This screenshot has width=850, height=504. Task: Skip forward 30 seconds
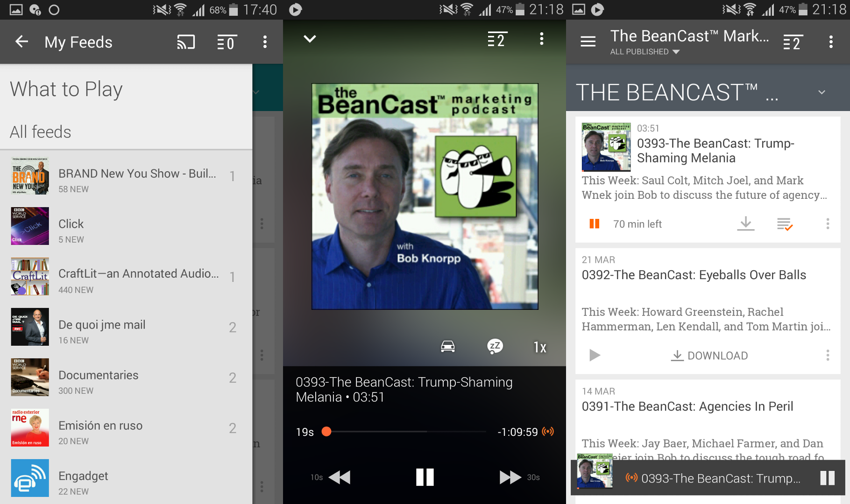[510, 477]
